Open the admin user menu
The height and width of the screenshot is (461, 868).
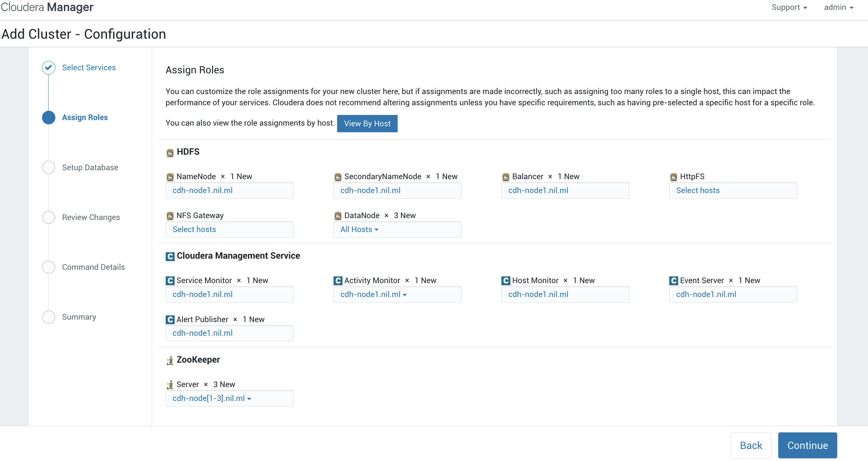pos(838,7)
